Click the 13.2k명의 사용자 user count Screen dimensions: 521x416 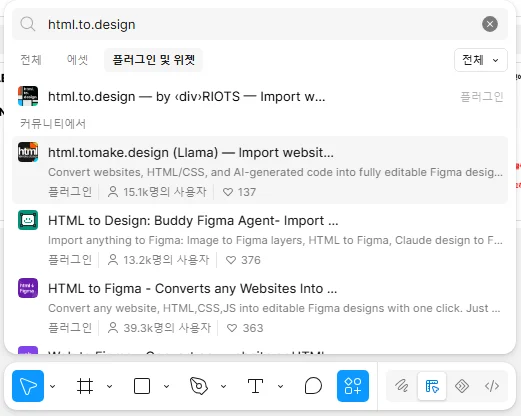point(159,260)
